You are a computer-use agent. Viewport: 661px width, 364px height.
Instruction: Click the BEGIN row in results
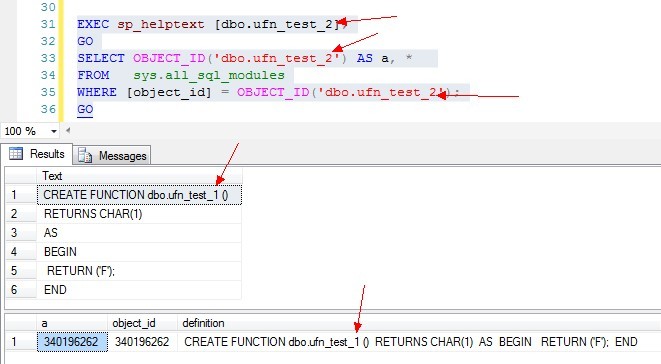click(x=139, y=252)
